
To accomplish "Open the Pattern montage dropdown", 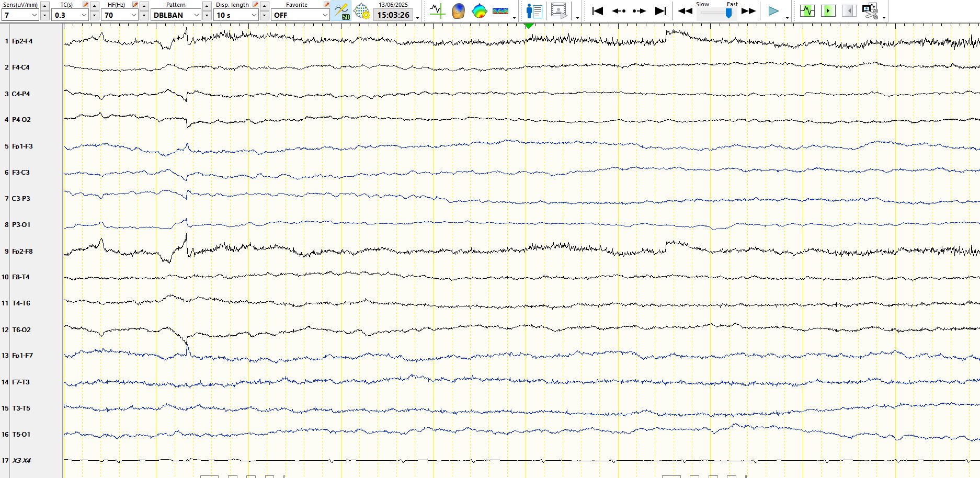I will point(176,15).
